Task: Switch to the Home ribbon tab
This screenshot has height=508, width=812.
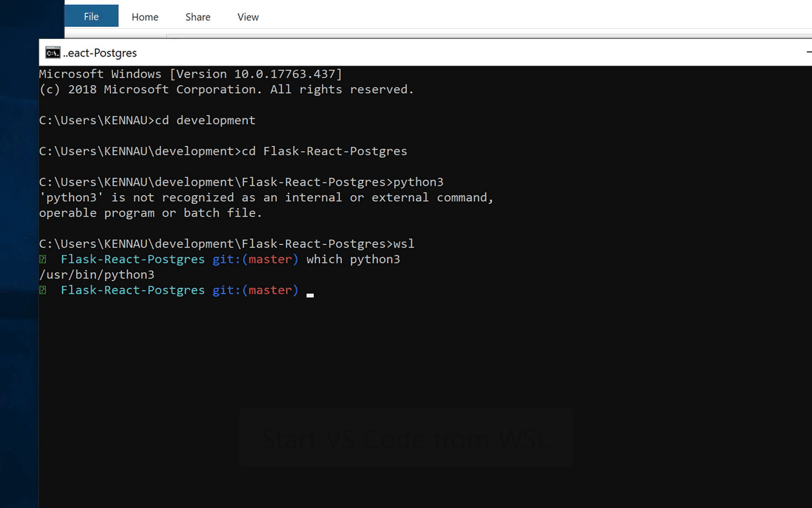Action: coord(144,16)
